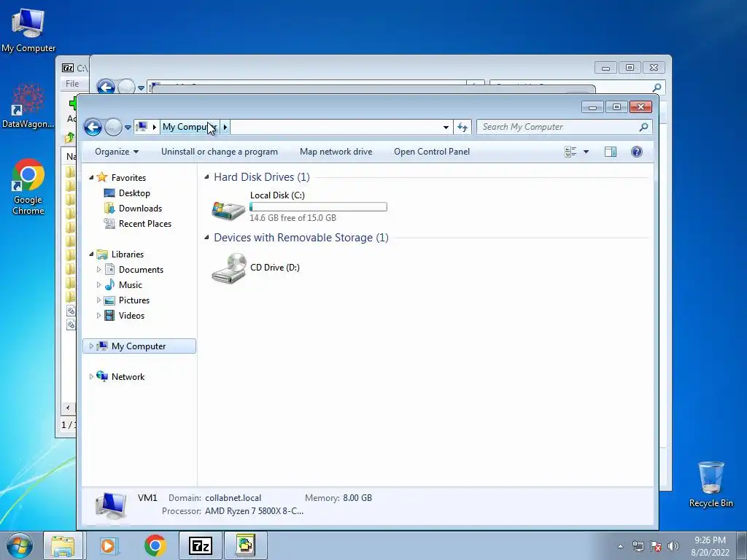Screen dimensions: 747x560
Task: Open the volume speaker icon
Action: (x=673, y=546)
